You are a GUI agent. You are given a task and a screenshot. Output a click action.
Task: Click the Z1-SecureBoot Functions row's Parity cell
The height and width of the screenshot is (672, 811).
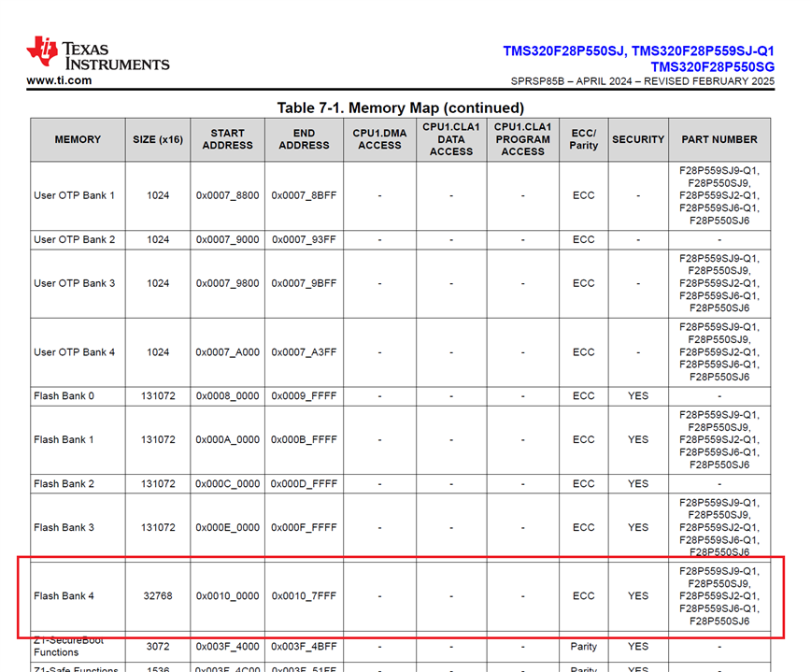[583, 647]
